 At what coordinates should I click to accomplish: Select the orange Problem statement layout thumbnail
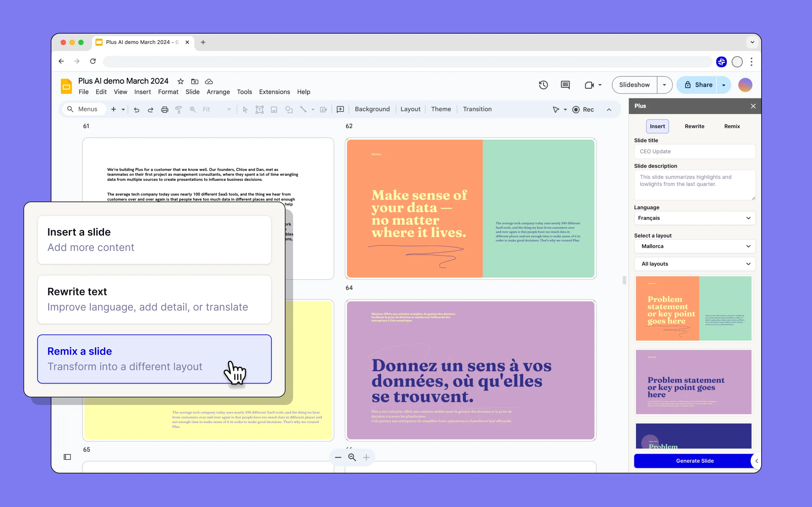click(693, 308)
